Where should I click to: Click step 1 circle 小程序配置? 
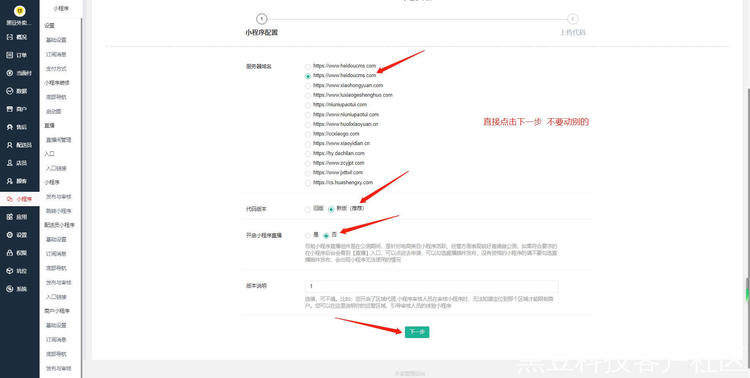pyautogui.click(x=262, y=19)
